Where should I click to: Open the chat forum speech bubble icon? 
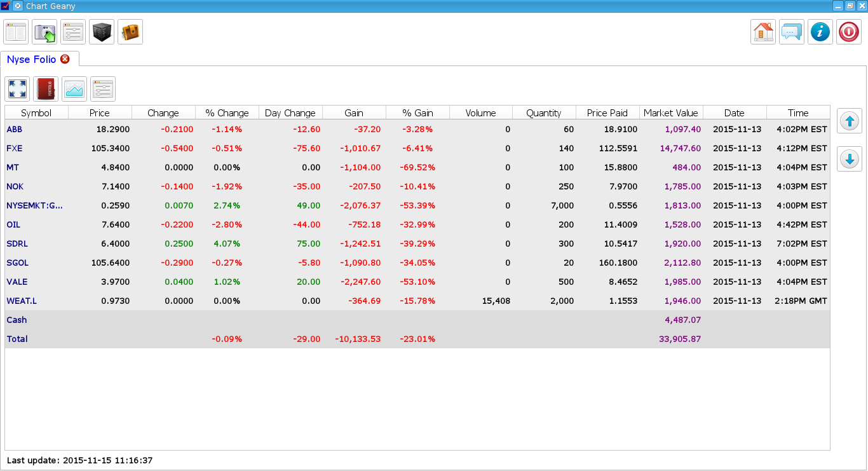point(792,32)
